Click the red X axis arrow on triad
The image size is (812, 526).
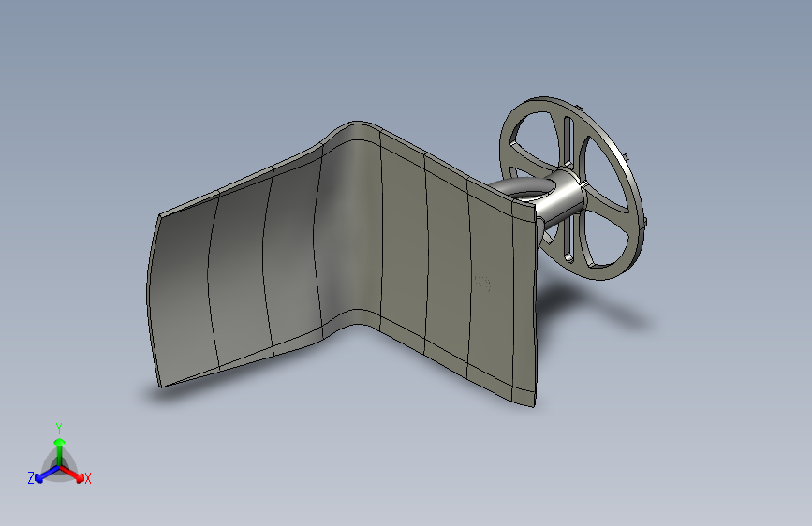click(x=72, y=474)
